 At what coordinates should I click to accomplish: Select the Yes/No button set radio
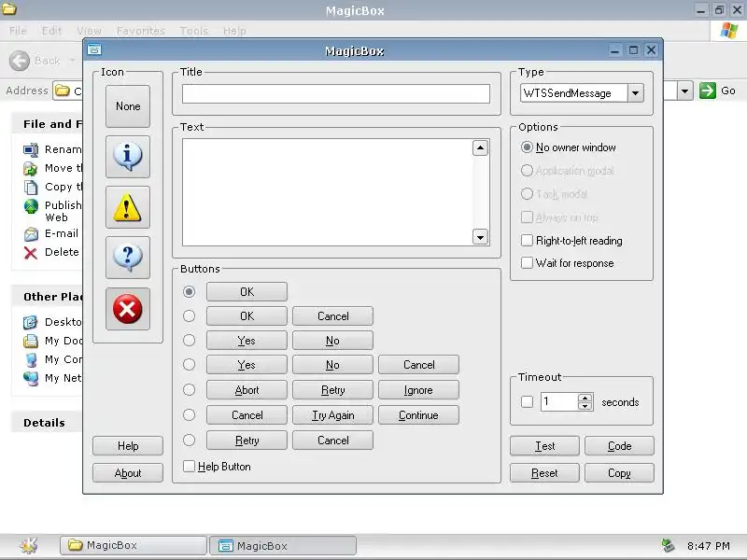[190, 340]
